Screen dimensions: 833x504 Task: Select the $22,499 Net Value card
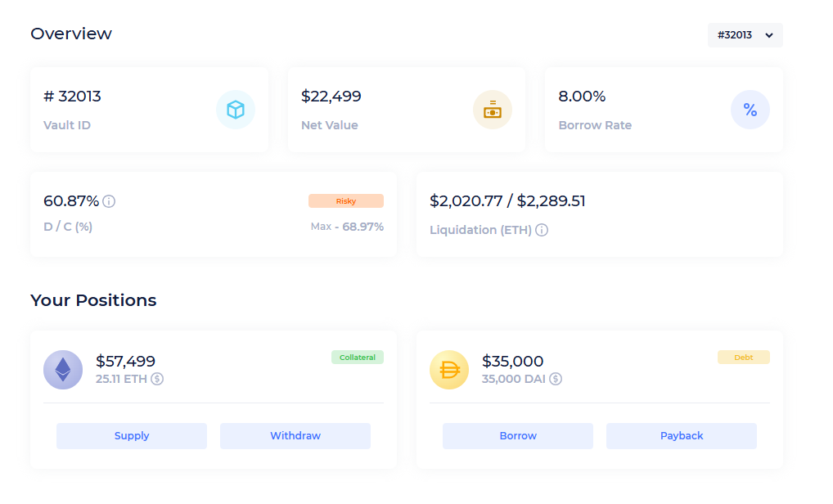click(406, 110)
